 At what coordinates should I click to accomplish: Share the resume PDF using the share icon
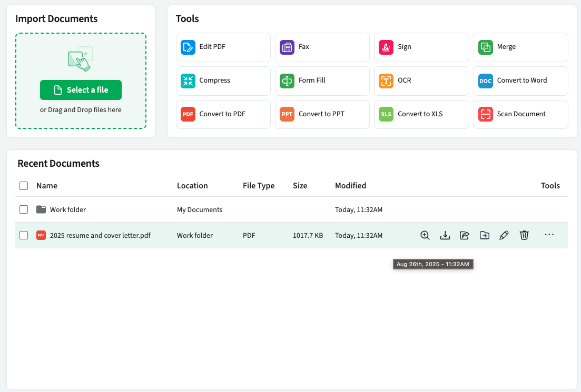465,235
